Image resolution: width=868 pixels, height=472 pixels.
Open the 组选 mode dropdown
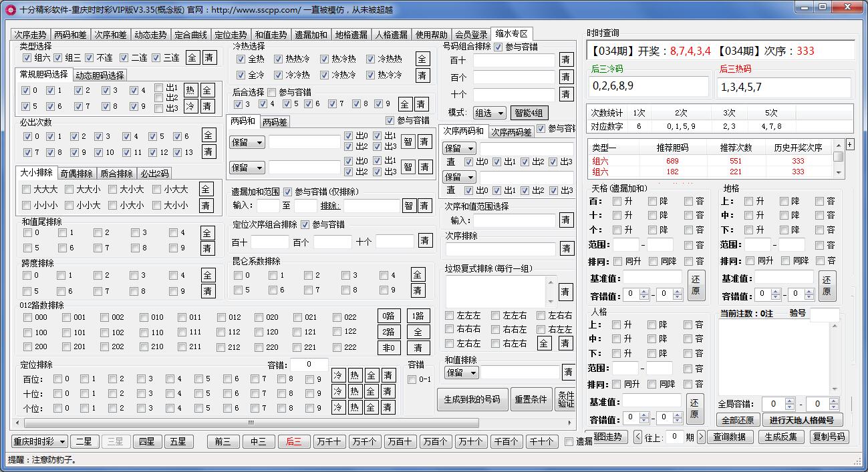(x=489, y=113)
